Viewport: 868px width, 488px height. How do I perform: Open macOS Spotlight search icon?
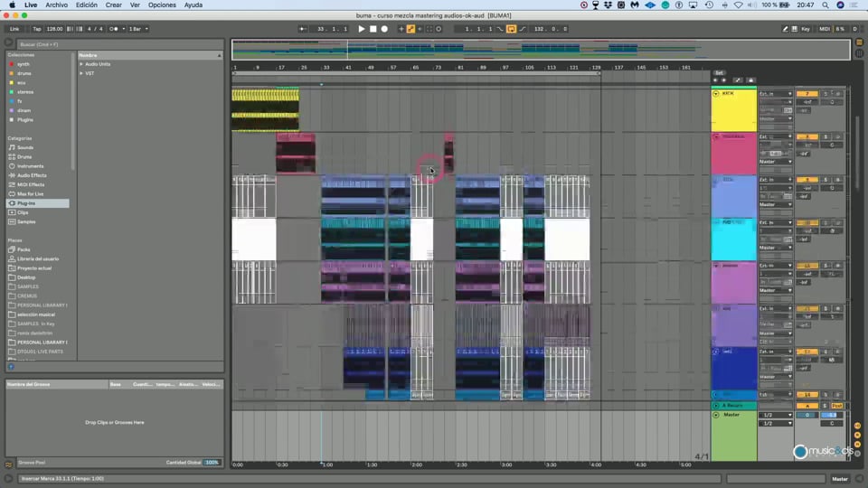click(x=826, y=5)
